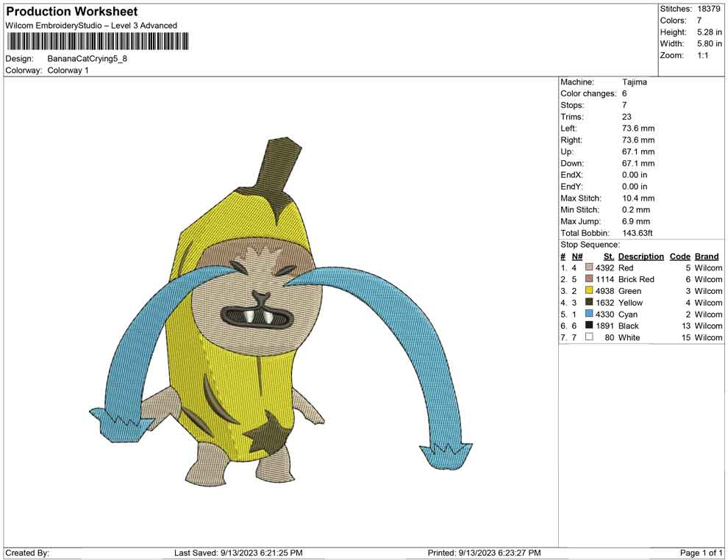Select the Red color swatch in stop 1

[589, 268]
